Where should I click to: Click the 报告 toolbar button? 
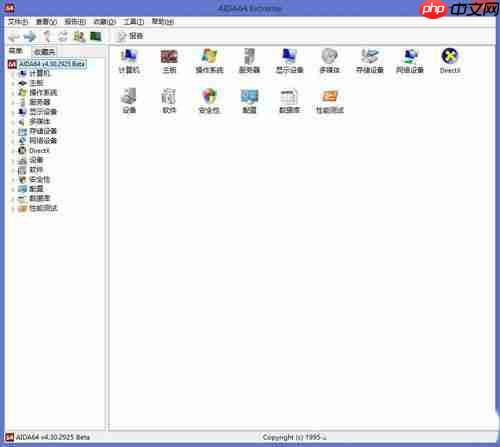pyautogui.click(x=130, y=36)
